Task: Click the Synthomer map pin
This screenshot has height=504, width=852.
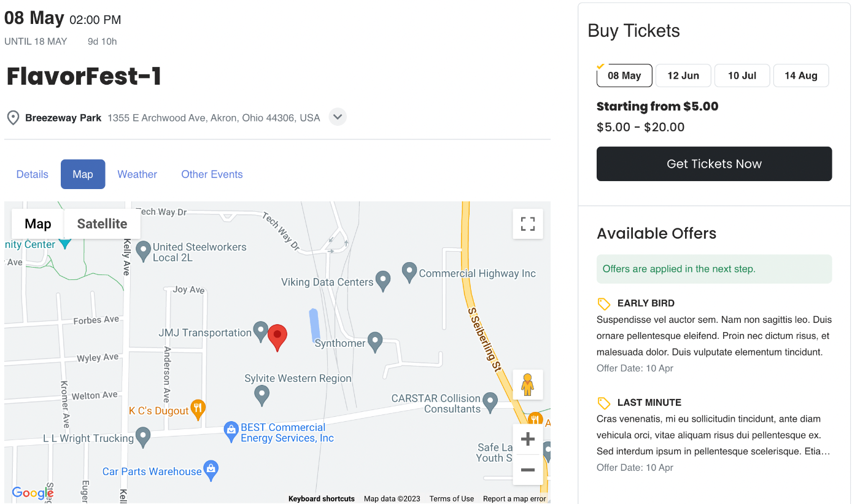Action: (375, 341)
